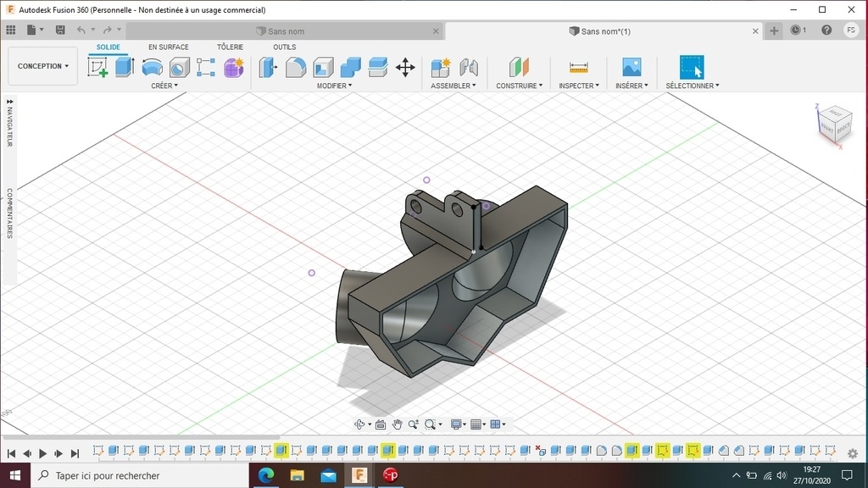Close the first Sans nom tab

pos(436,31)
